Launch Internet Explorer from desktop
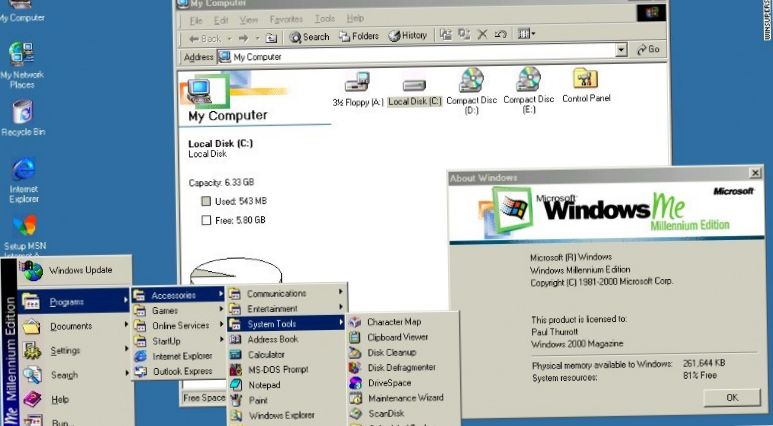 [x=24, y=180]
